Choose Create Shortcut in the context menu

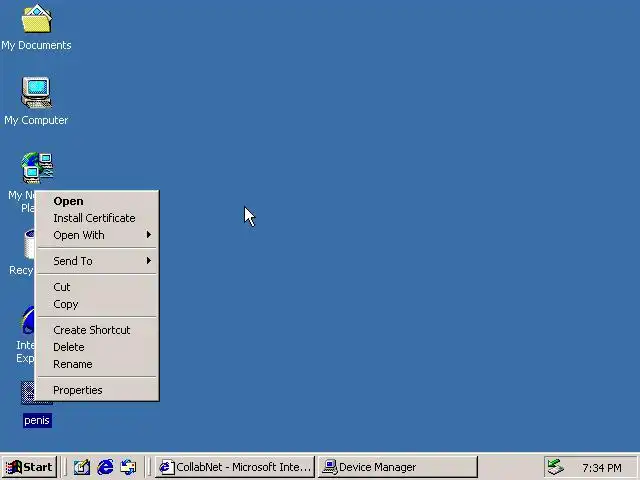[97, 330]
